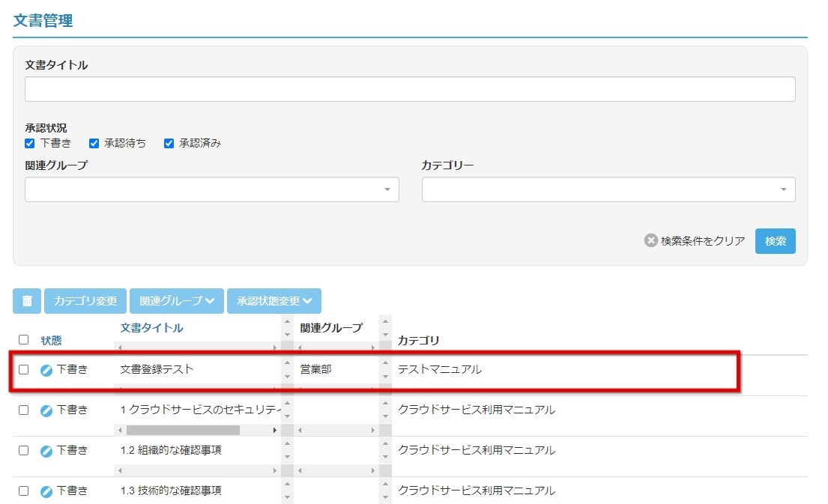The width and height of the screenshot is (828, 504).
Task: Click right scroll arrow under クラウドサービスのセキュリティ title
Action: pyautogui.click(x=274, y=430)
